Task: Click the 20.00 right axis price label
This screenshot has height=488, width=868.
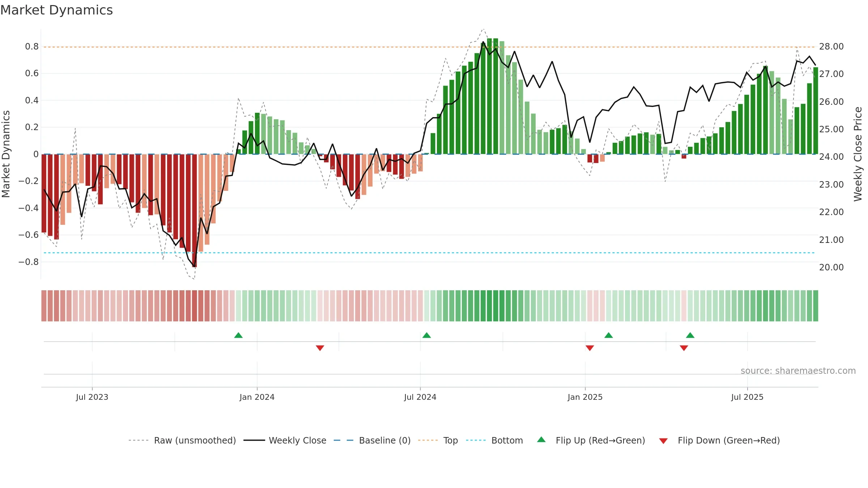Action: 831,267
